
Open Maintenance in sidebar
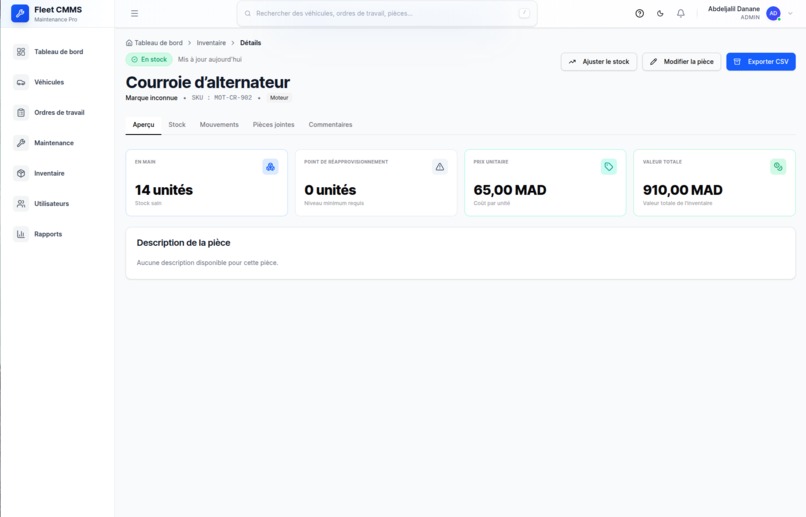(x=54, y=143)
